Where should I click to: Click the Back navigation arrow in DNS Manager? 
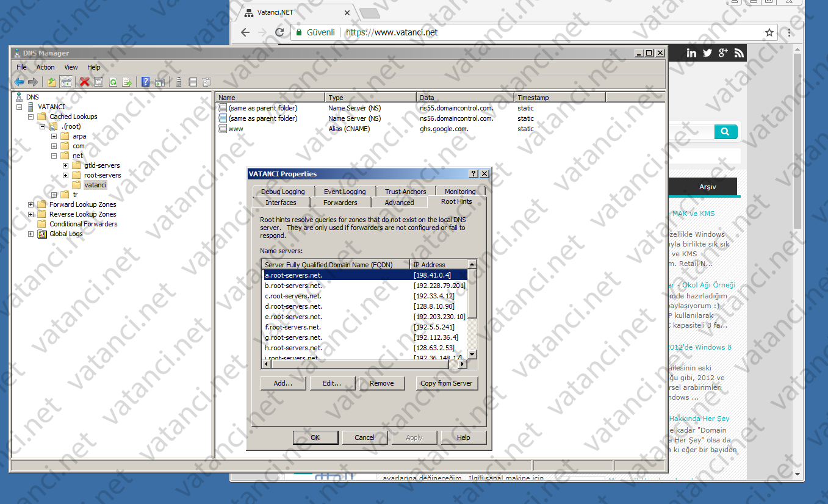pos(19,82)
